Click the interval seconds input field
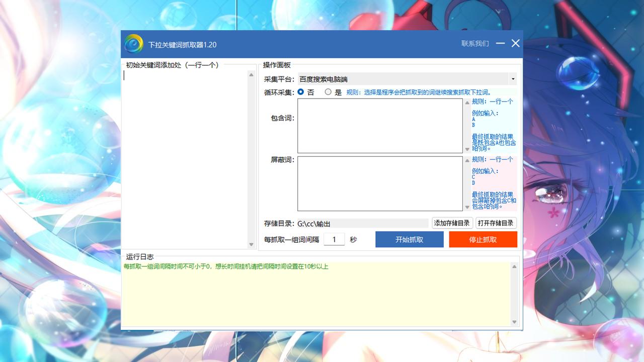The image size is (644, 362). click(334, 239)
